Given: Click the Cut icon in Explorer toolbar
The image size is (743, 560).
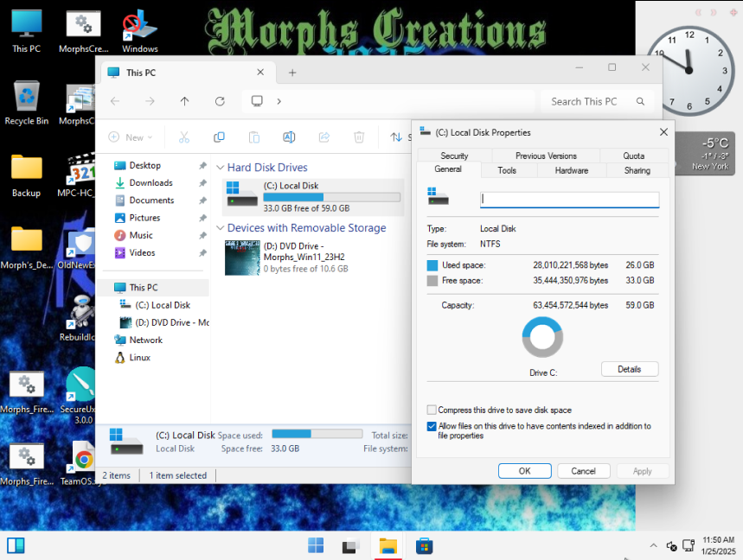Looking at the screenshot, I should (x=184, y=137).
